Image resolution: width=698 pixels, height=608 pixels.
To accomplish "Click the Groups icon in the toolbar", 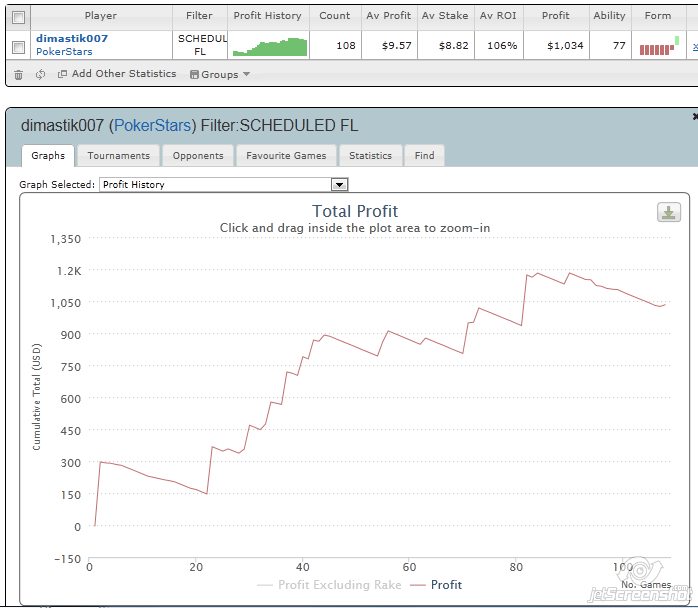I will point(194,74).
